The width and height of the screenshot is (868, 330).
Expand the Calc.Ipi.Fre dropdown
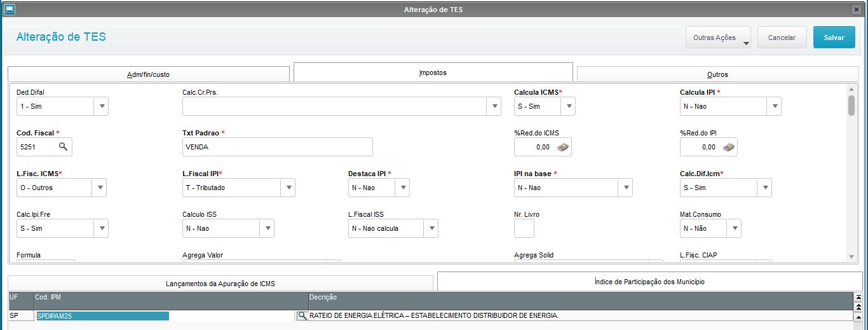(101, 228)
